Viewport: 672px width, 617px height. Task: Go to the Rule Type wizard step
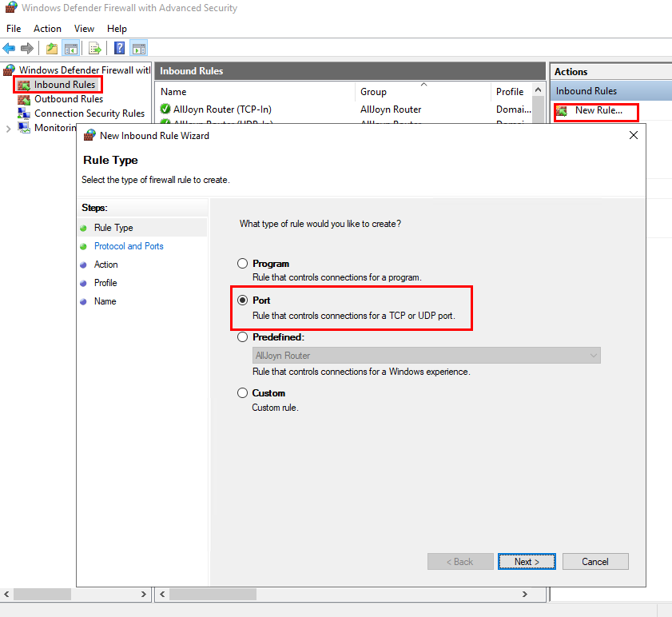coord(113,228)
